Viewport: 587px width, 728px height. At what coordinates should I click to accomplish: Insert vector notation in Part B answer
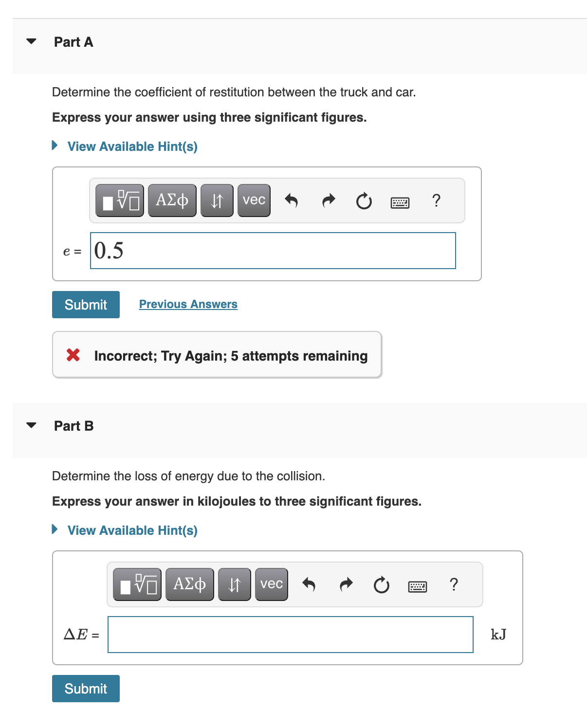pos(271,584)
